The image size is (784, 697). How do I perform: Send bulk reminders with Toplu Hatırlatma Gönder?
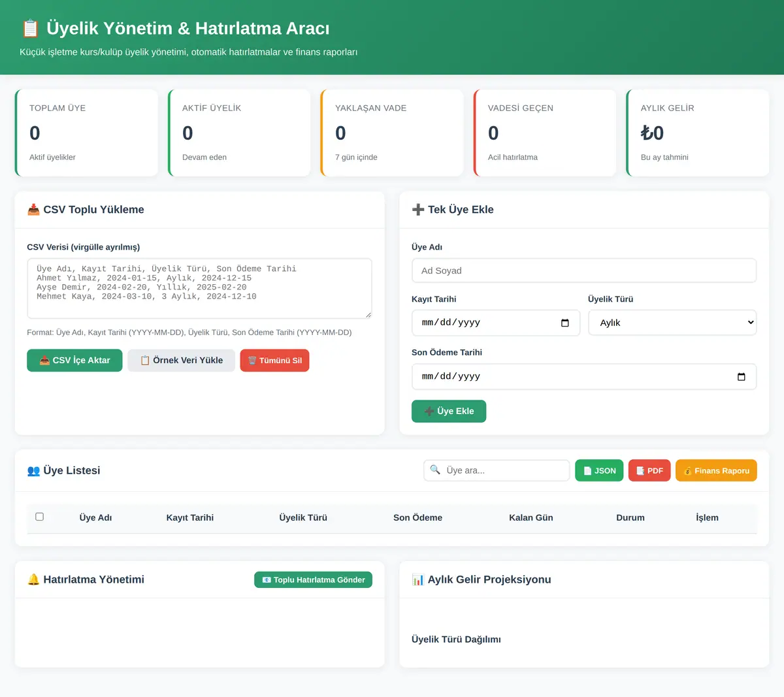point(313,580)
